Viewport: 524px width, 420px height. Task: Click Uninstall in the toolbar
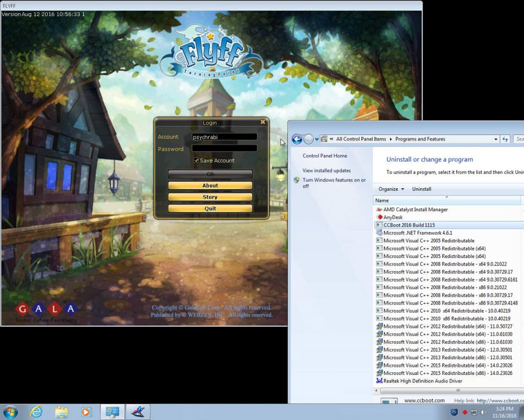[421, 189]
